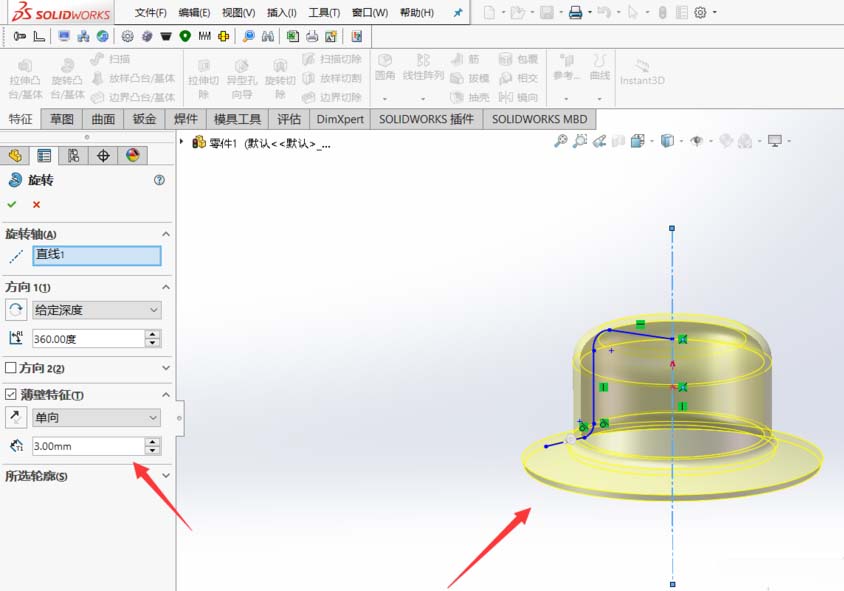844x591 pixels.
Task: Collapse the 方向 1 section
Action: (x=166, y=287)
